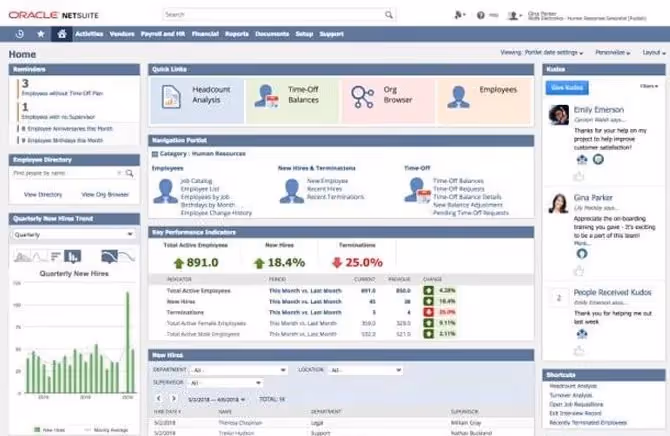
Task: Open the Activities menu
Action: [x=89, y=34]
